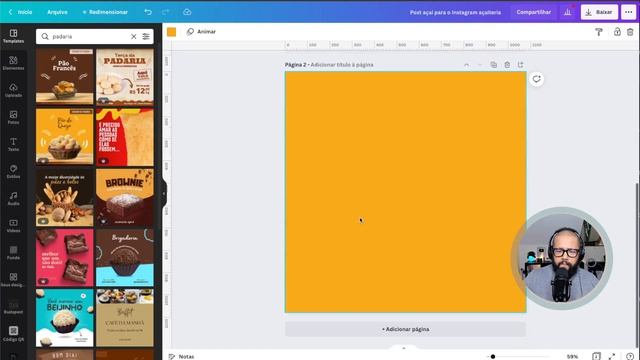Click the '+ Adicionar página' button
Viewport: 640px width, 360px height.
pyautogui.click(x=405, y=329)
